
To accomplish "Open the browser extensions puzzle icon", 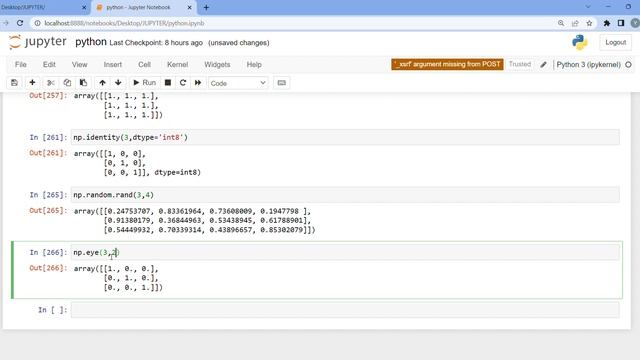I will click(x=607, y=23).
